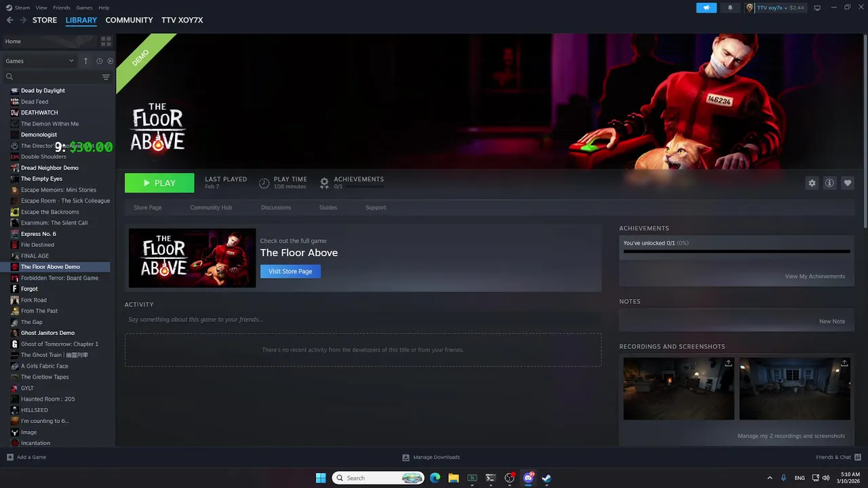Click the Steam taskbar icon
This screenshot has width=868, height=488.
coord(547,478)
